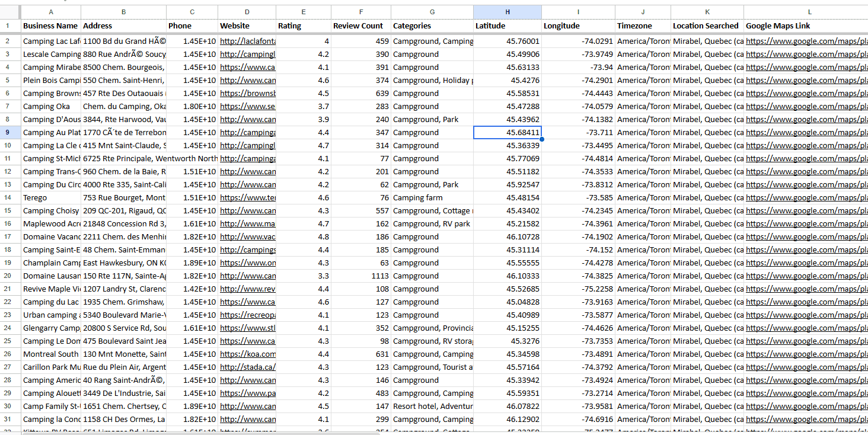Click the "Camping Oka" cell
Image resolution: width=868 pixels, height=435 pixels.
click(51, 107)
